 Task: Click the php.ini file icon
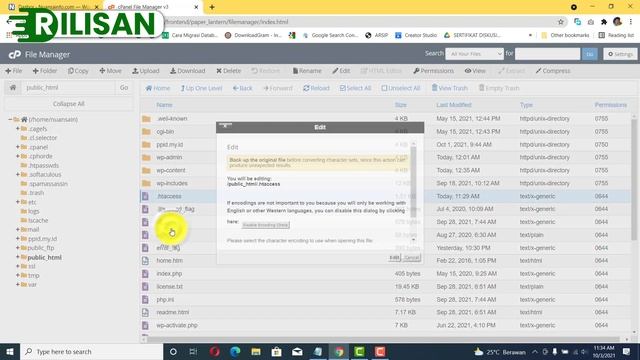pyautogui.click(x=145, y=299)
